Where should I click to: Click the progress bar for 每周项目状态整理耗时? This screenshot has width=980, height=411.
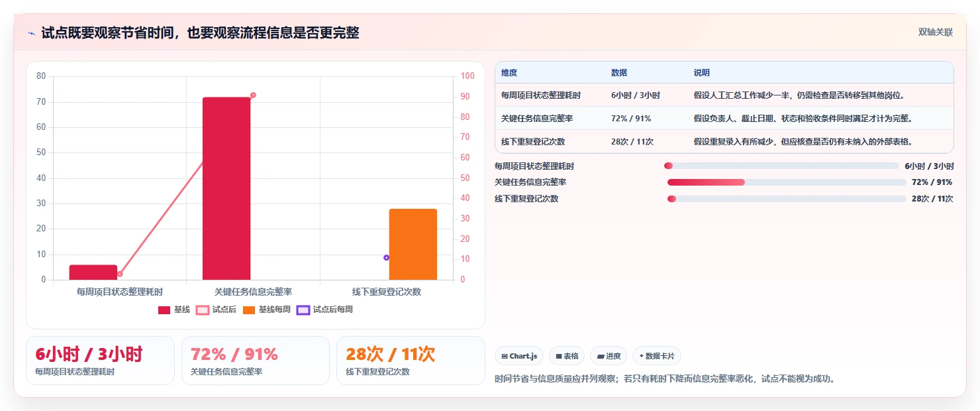coord(781,166)
